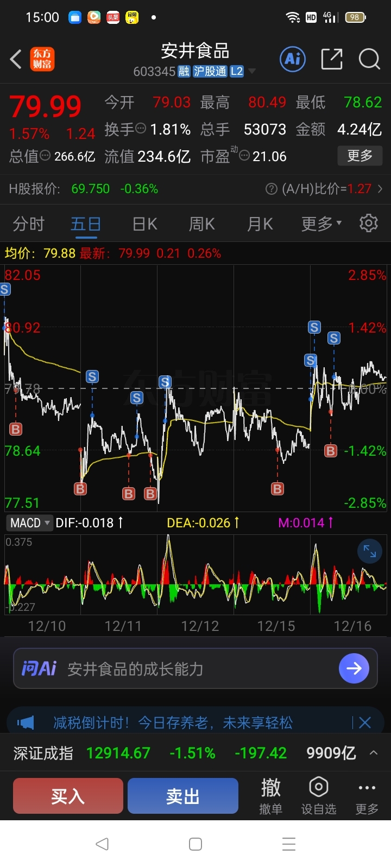Tap 9909亿 turnover value
The image size is (391, 868).
click(331, 753)
